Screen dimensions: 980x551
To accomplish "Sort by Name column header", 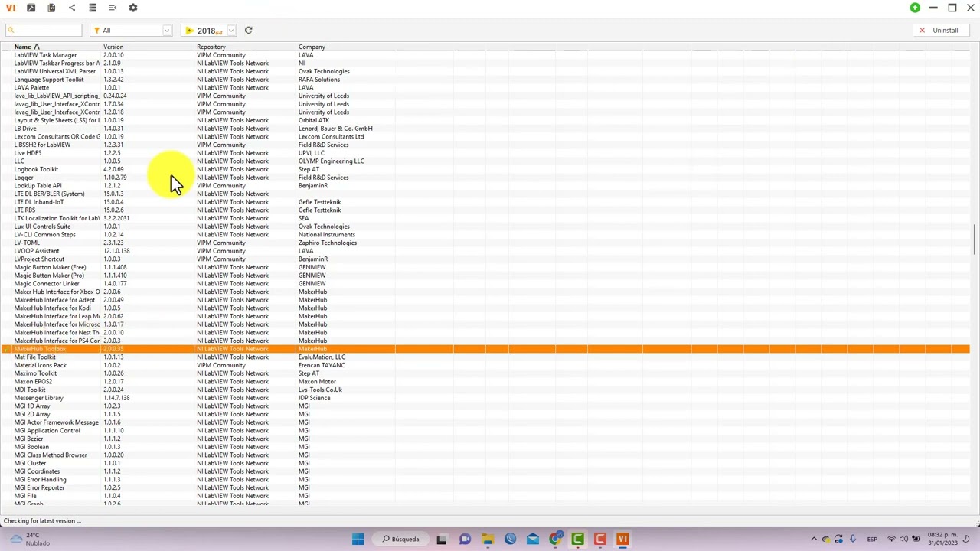I will click(27, 47).
